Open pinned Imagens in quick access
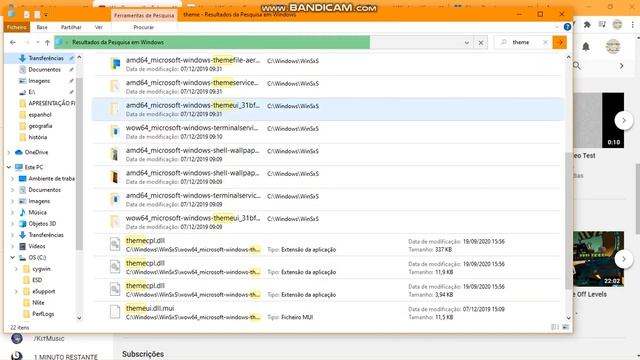 [x=39, y=81]
